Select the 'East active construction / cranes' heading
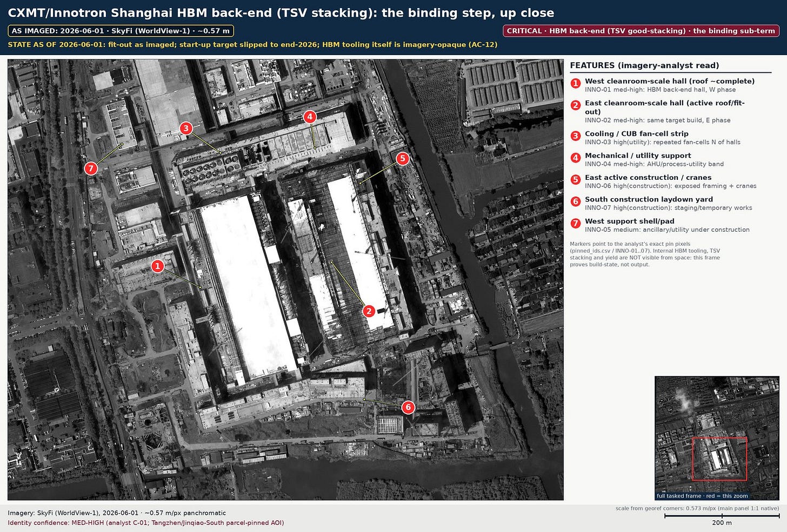Screen dimensions: 787x532 coord(648,177)
